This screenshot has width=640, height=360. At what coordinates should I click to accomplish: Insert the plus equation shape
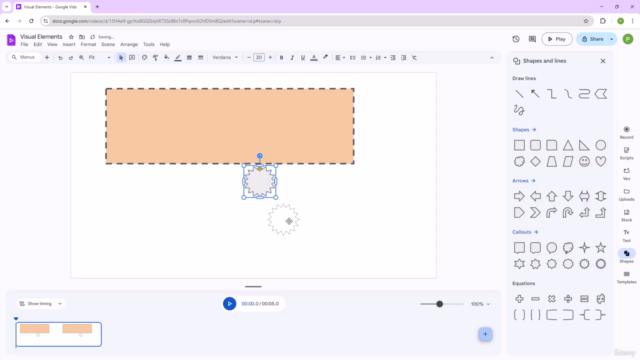pyautogui.click(x=519, y=299)
